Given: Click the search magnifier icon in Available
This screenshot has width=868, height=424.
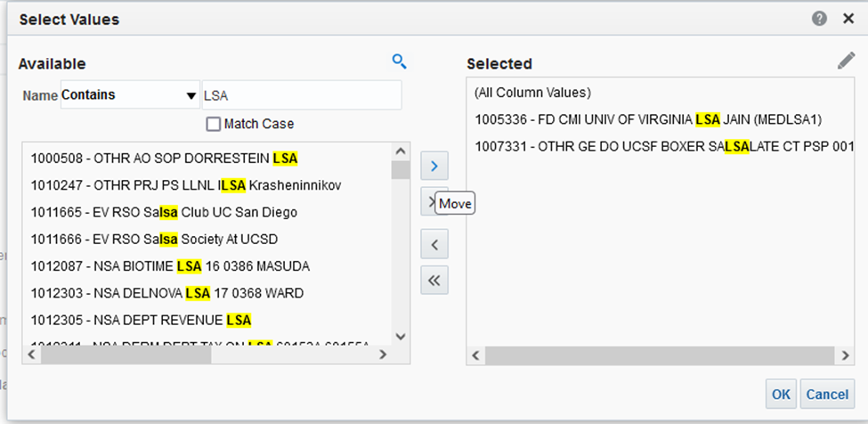Looking at the screenshot, I should tap(399, 61).
